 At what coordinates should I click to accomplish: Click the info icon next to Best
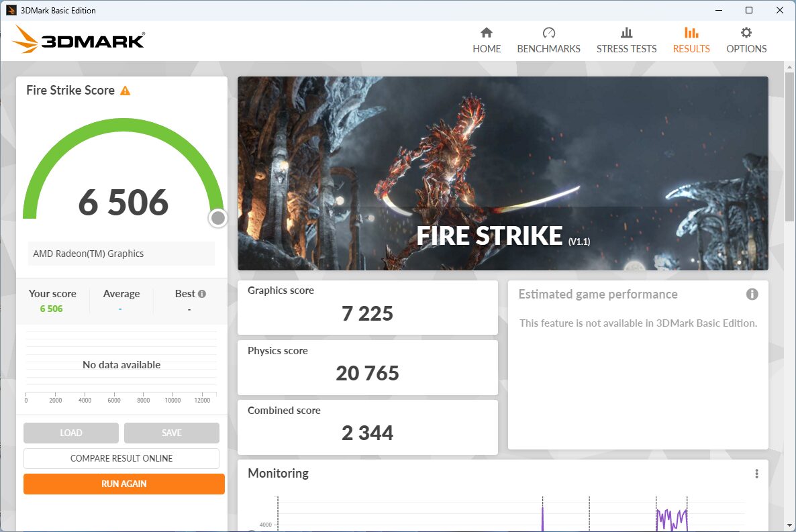pyautogui.click(x=202, y=294)
